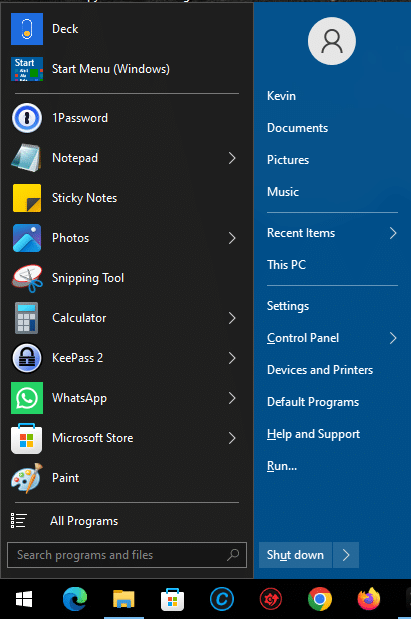The width and height of the screenshot is (411, 619).
Task: Expand the Recent Items submenu arrow
Action: pos(393,233)
